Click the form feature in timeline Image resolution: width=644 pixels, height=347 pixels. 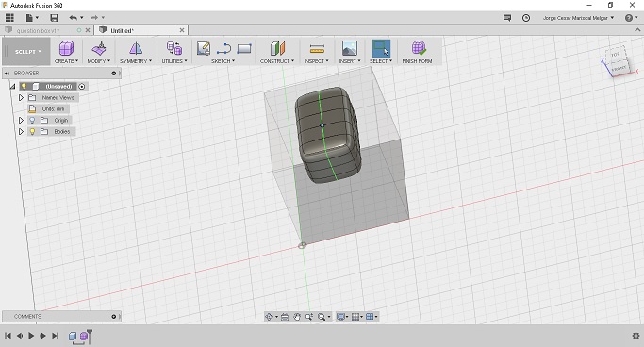85,337
